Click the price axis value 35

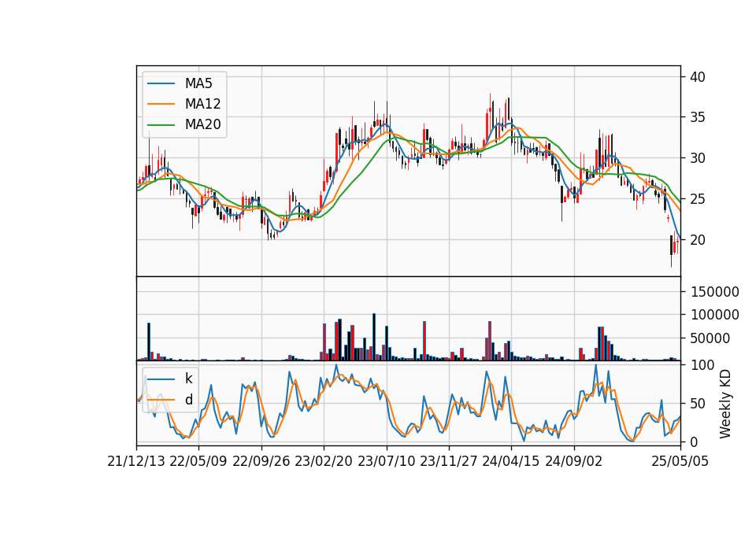[697, 117]
